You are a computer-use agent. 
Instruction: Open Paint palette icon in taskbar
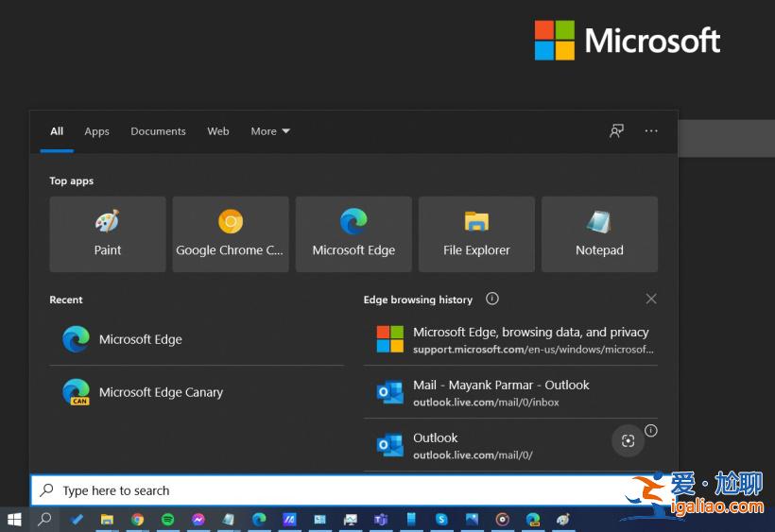[563, 519]
